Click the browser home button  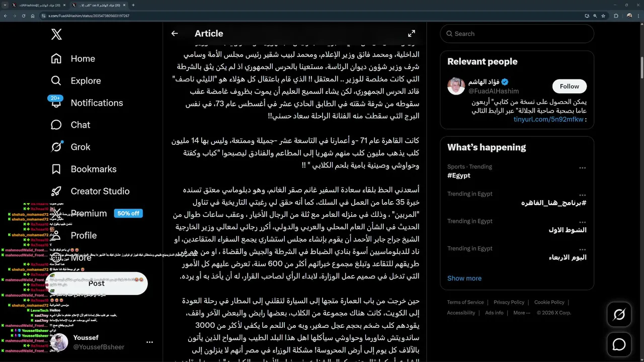tap(33, 16)
